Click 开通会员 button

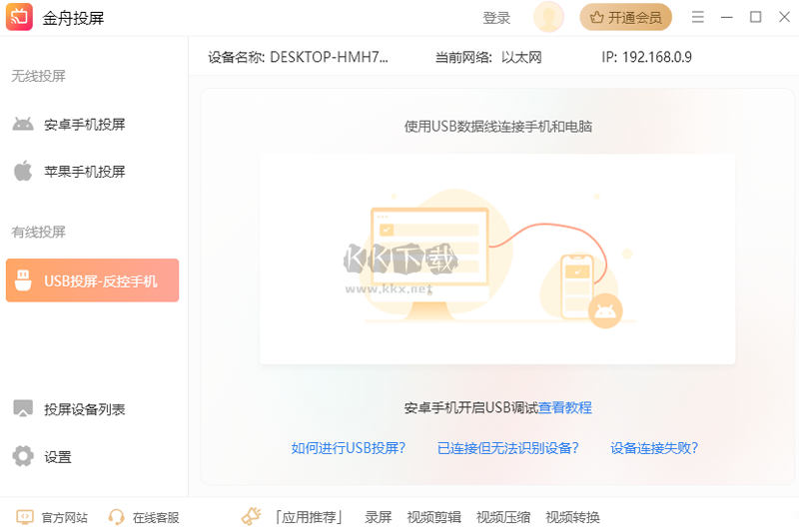click(x=626, y=18)
